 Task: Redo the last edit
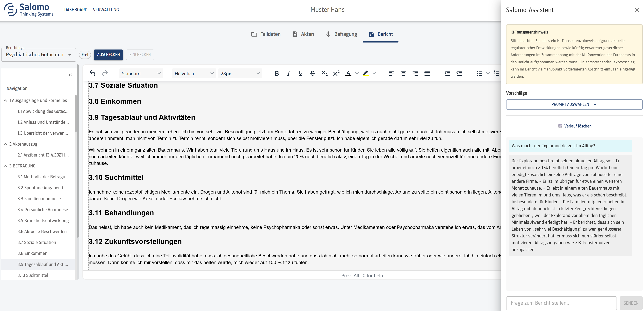click(x=105, y=73)
